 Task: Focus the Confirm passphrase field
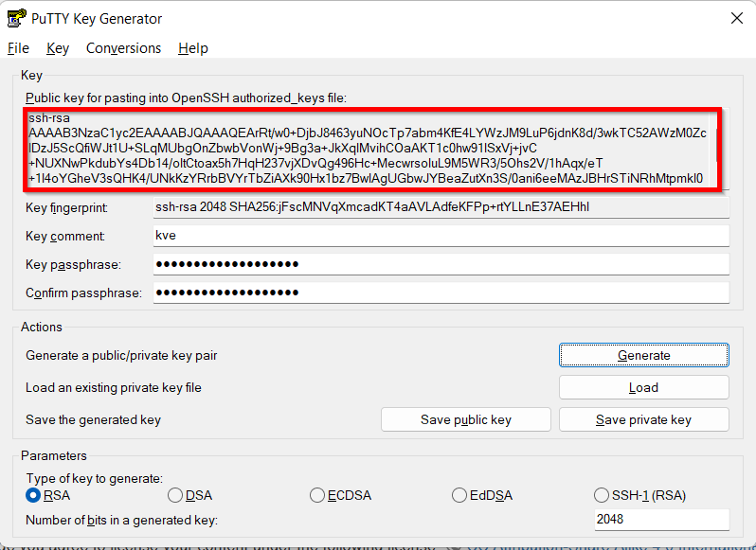click(441, 293)
